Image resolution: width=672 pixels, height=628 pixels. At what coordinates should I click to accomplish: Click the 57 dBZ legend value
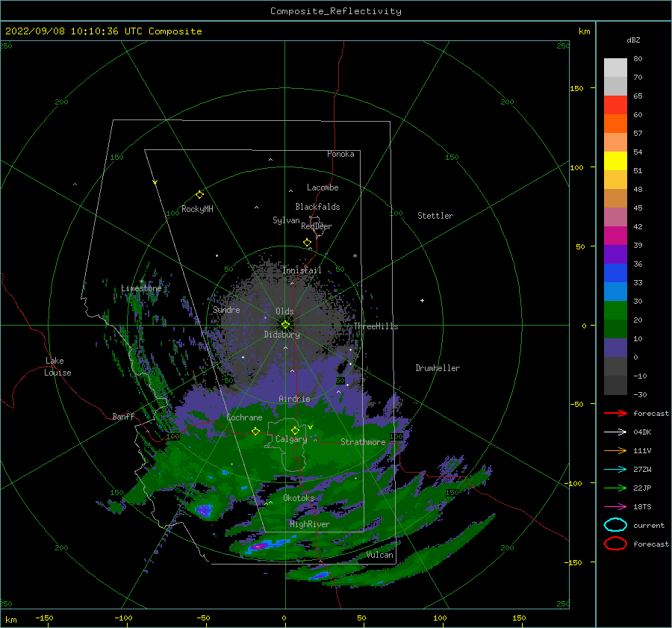[638, 134]
